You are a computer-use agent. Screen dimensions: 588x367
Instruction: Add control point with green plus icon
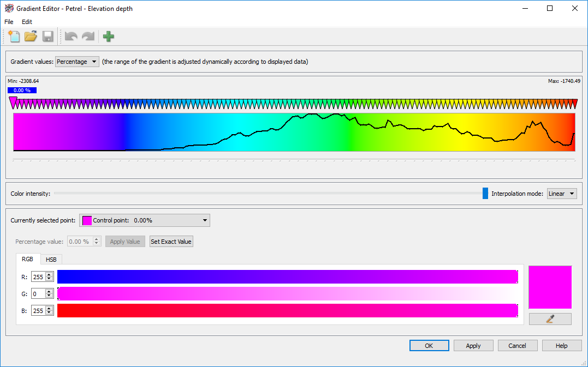point(109,37)
